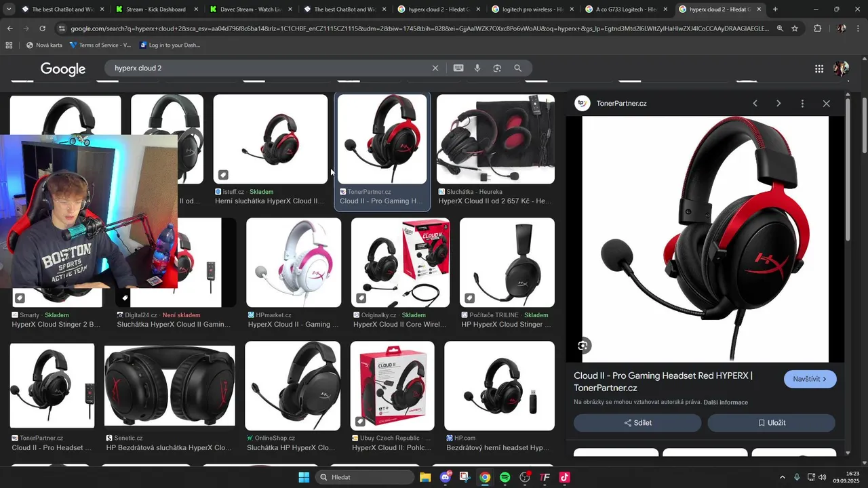Close the active hyperx cloud 2 tab
Image resolution: width=868 pixels, height=488 pixels.
click(x=759, y=9)
